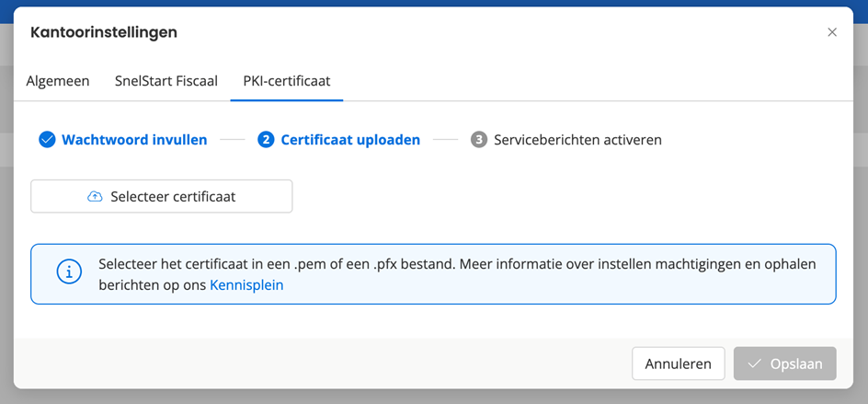Click the connector line between steps one and two
Screen dimensions: 868x404
click(x=233, y=140)
